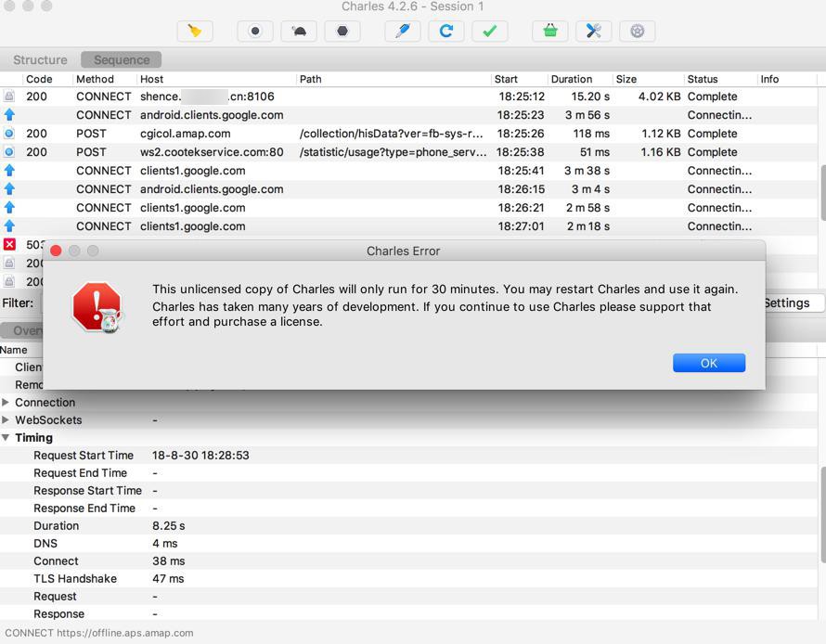The image size is (826, 644).
Task: Click icon of ws2.cootekservice.com POST row
Action: (9, 152)
